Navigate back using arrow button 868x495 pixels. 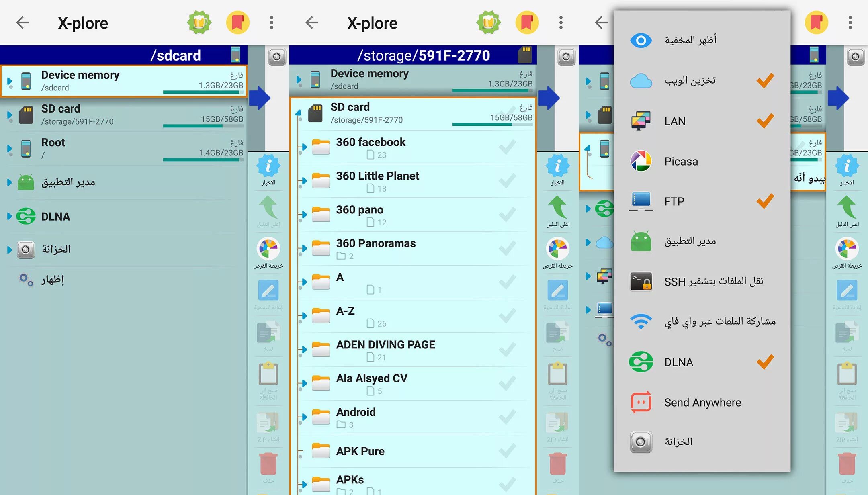click(21, 22)
